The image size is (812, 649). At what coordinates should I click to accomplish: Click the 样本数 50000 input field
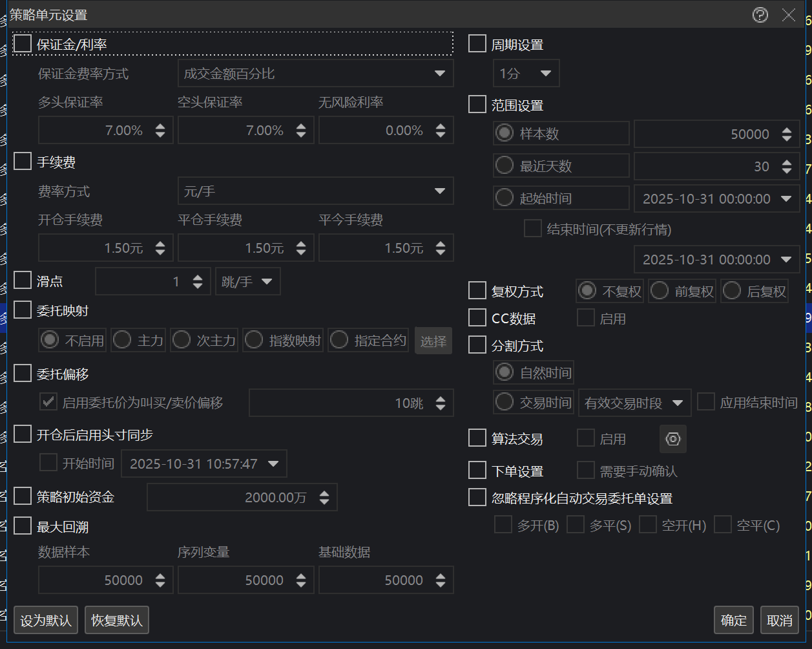[x=705, y=134]
